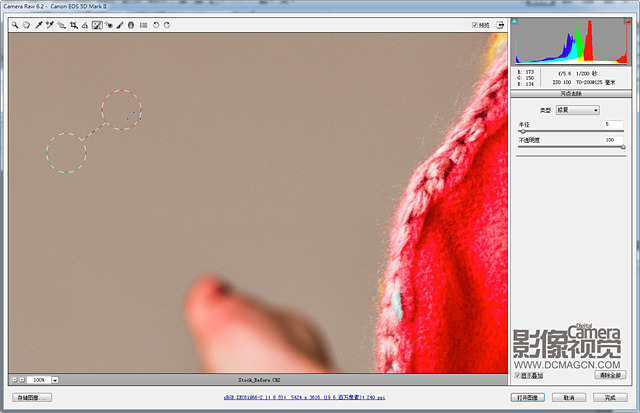Select the green dashed source circle
The width and height of the screenshot is (640, 413).
66,153
